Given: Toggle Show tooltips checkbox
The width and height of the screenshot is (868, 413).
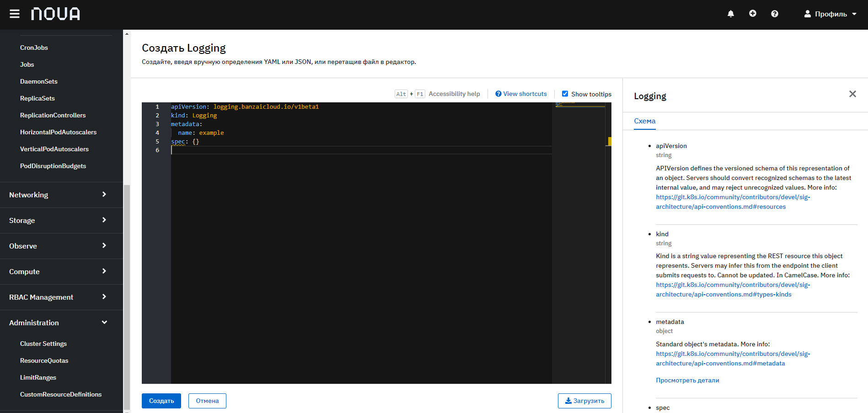Looking at the screenshot, I should tap(565, 94).
